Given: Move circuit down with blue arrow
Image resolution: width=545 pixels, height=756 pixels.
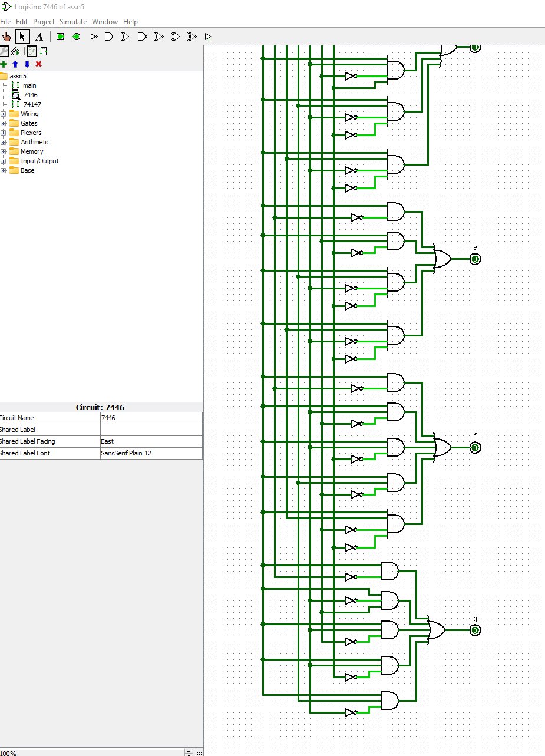Looking at the screenshot, I should click(27, 64).
